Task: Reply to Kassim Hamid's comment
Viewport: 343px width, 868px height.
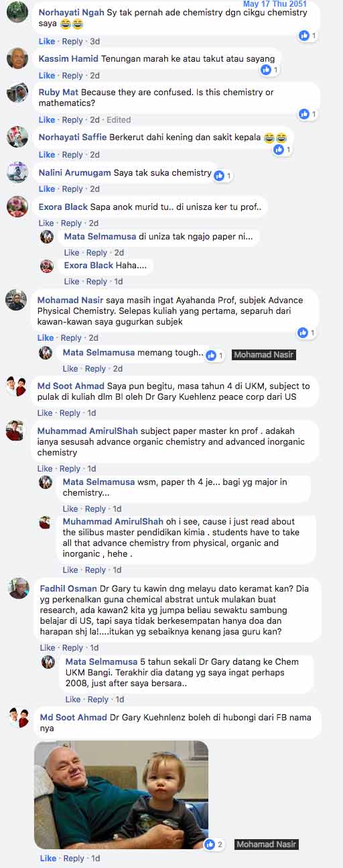Action: (x=72, y=76)
